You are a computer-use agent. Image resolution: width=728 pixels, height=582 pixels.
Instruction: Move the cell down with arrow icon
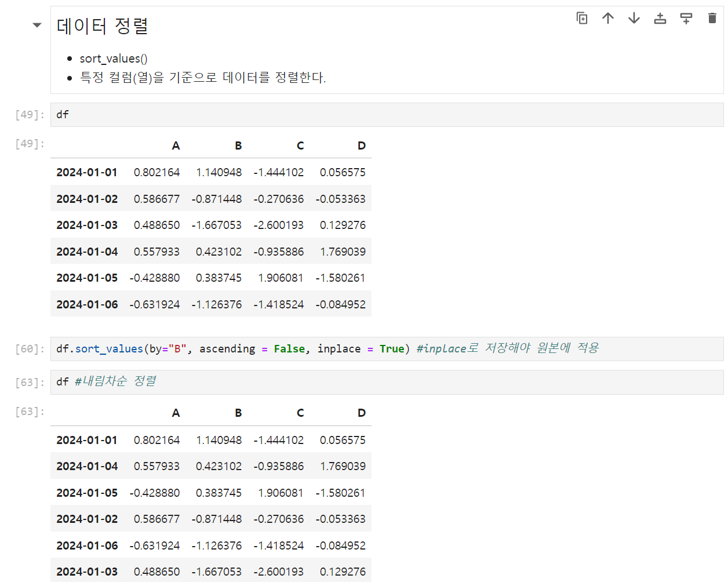pyautogui.click(x=634, y=19)
